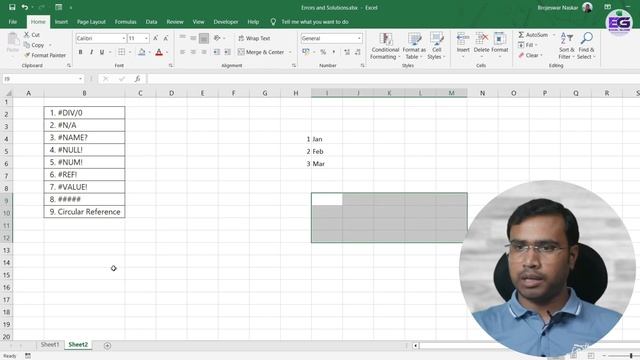
Task: Open Sort & Filter menu
Action: pyautogui.click(x=566, y=46)
